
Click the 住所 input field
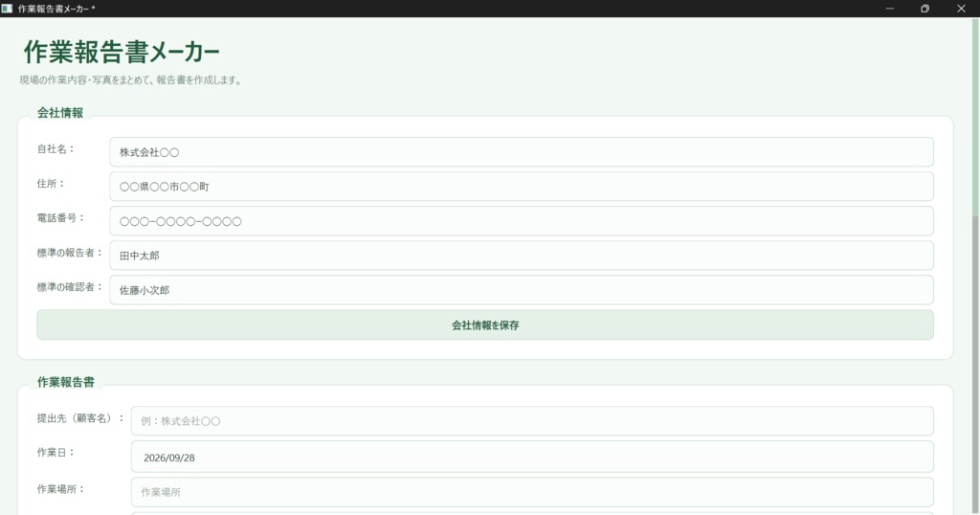click(x=522, y=187)
